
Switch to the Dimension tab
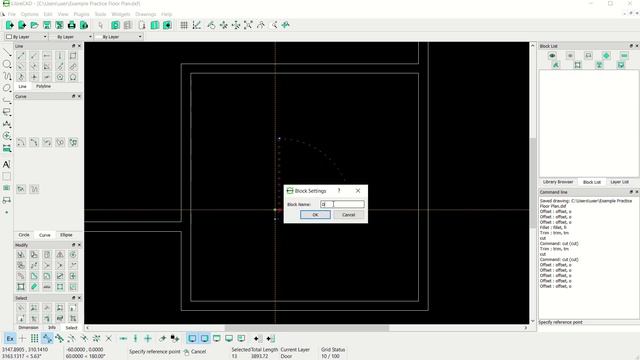[x=29, y=328]
